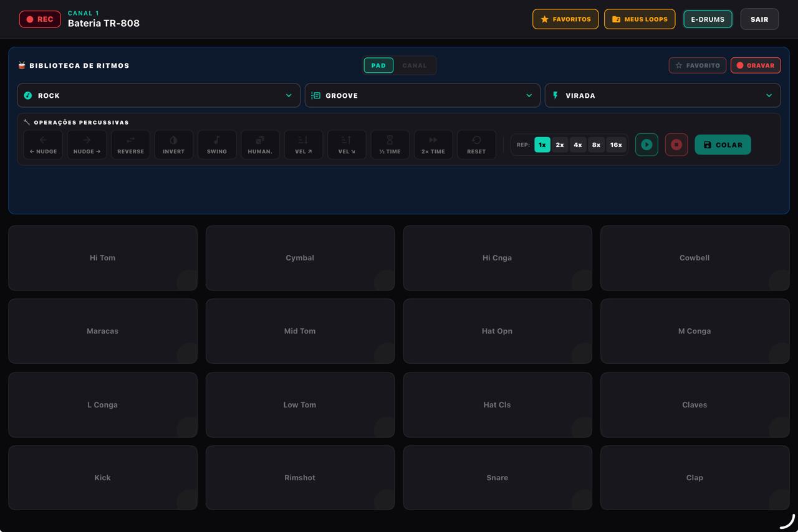The image size is (798, 532).
Task: Tap the Low Tom pad
Action: coord(300,405)
